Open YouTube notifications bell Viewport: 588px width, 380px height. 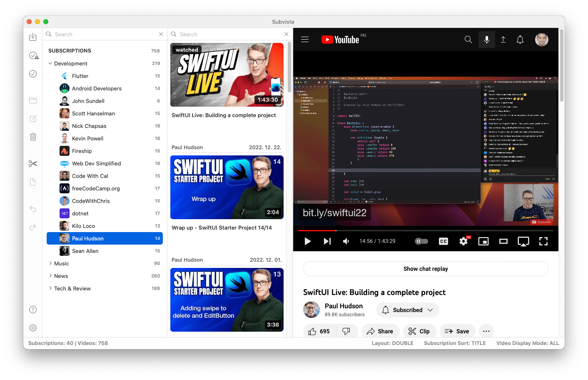(520, 40)
